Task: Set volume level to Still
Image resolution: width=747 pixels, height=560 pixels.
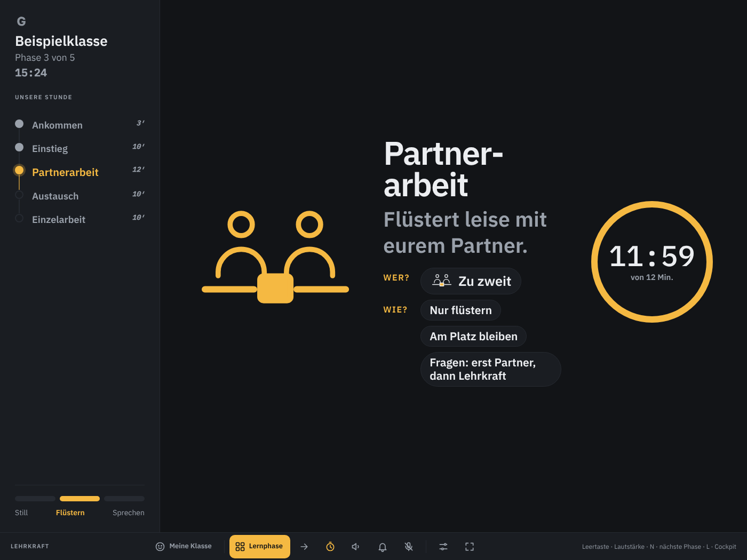Action: click(21, 513)
